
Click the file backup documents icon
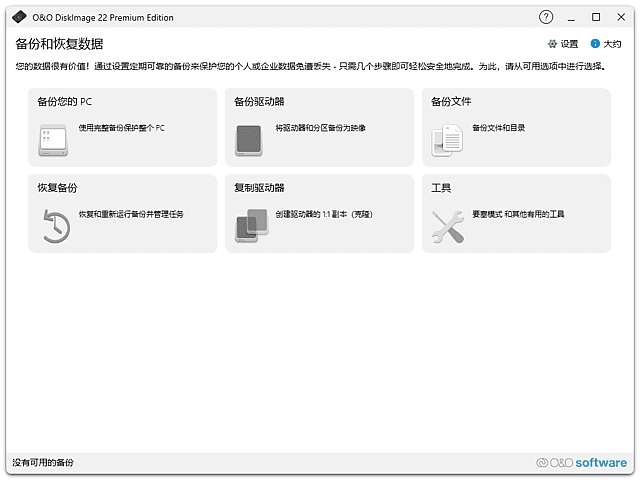pos(446,140)
